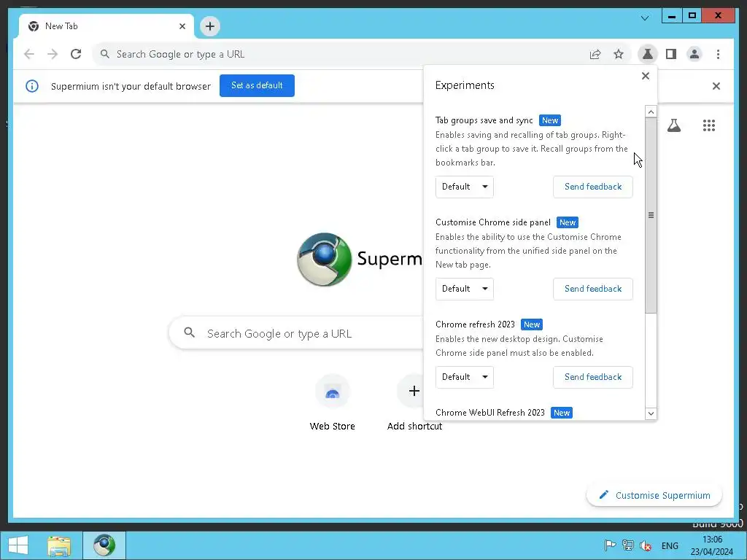This screenshot has height=560, width=747.
Task: Click the Tab groups save and sync title
Action: tap(484, 120)
